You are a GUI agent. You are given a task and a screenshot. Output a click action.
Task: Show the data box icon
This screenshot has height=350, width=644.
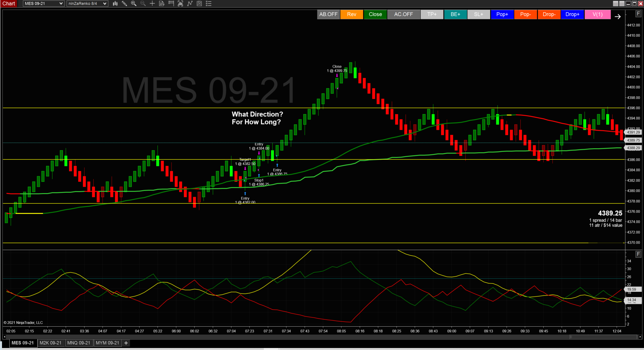pyautogui.click(x=162, y=3)
